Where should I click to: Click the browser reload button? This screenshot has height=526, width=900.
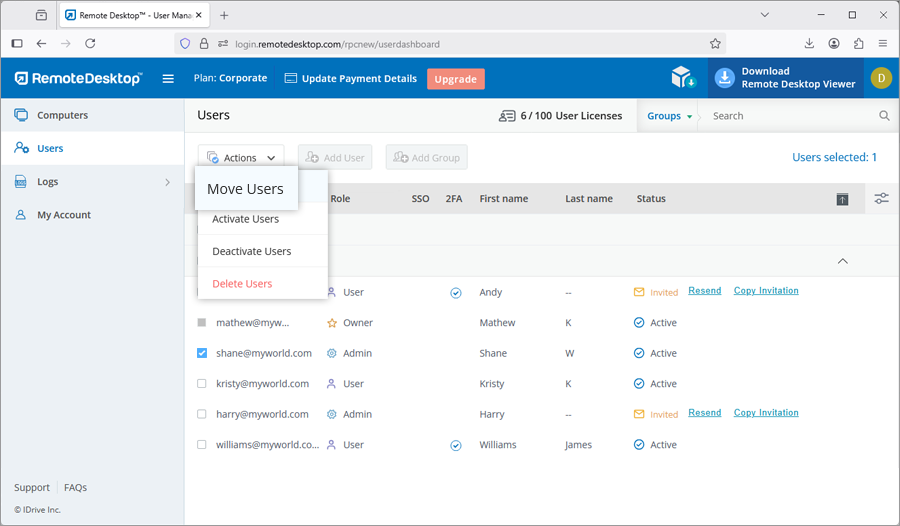point(90,44)
